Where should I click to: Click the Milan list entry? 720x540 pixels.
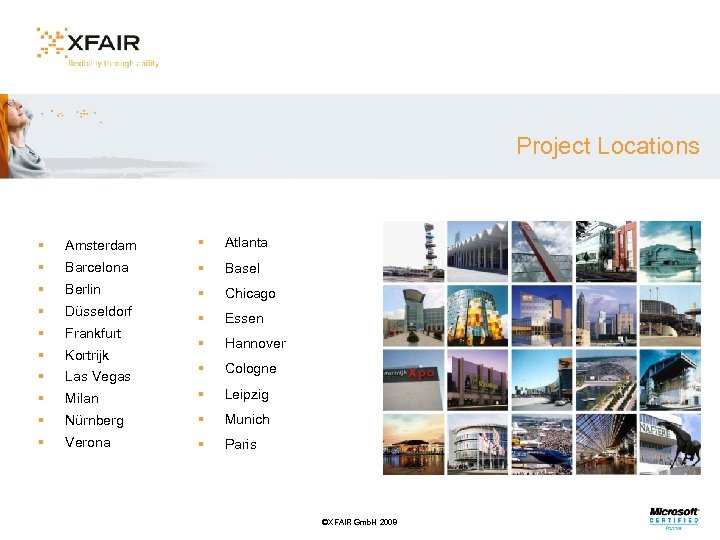82,398
